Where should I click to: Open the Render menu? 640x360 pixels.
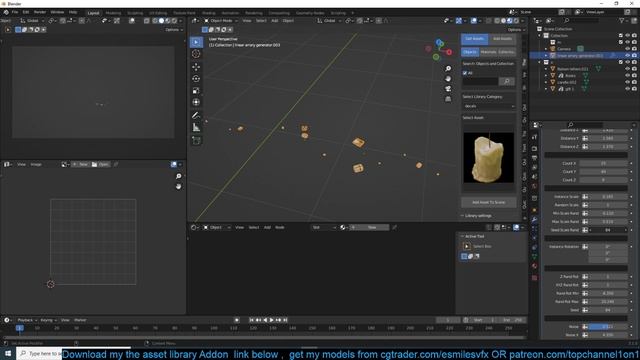click(x=40, y=12)
